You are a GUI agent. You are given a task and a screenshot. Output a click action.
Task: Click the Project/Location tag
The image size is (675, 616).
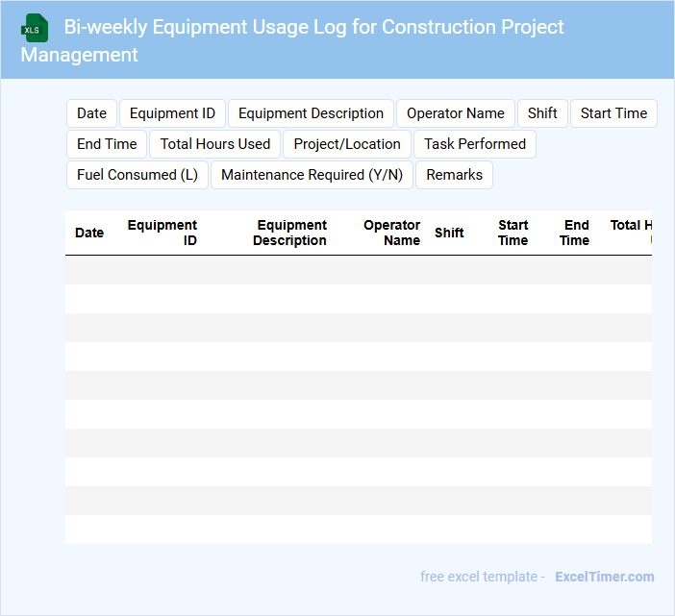(347, 144)
